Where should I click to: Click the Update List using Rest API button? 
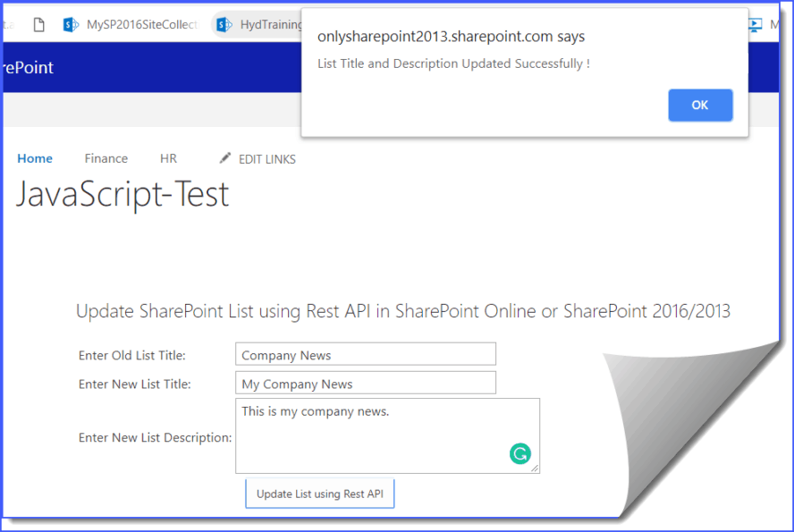[319, 493]
